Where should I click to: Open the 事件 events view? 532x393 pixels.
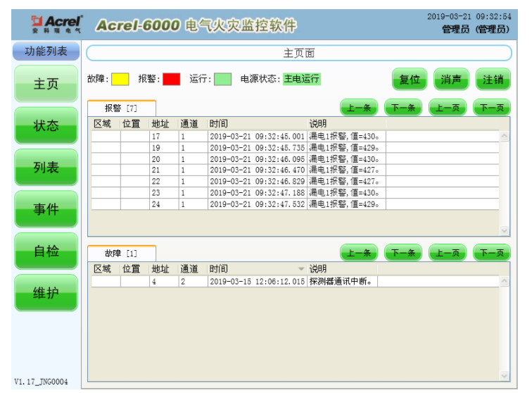click(x=46, y=210)
